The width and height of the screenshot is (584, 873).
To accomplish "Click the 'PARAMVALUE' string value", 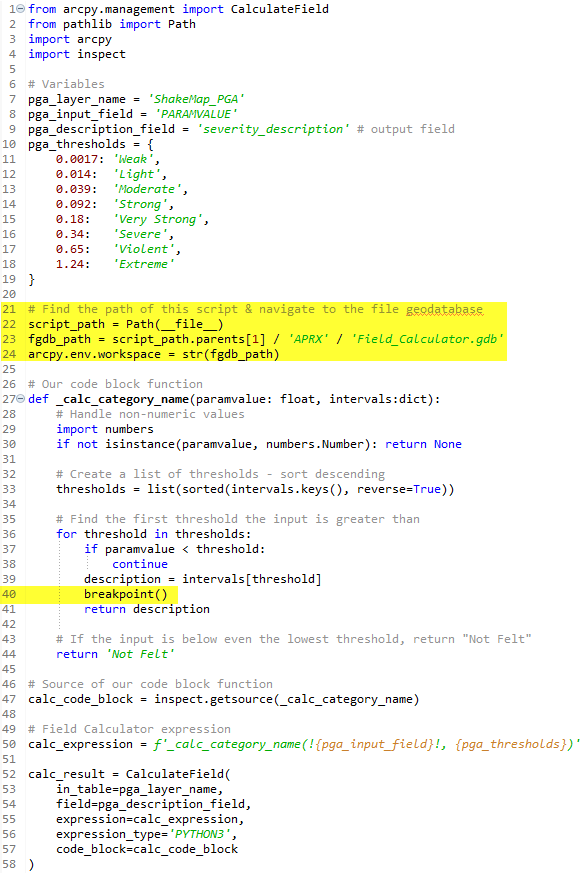I will point(195,114).
